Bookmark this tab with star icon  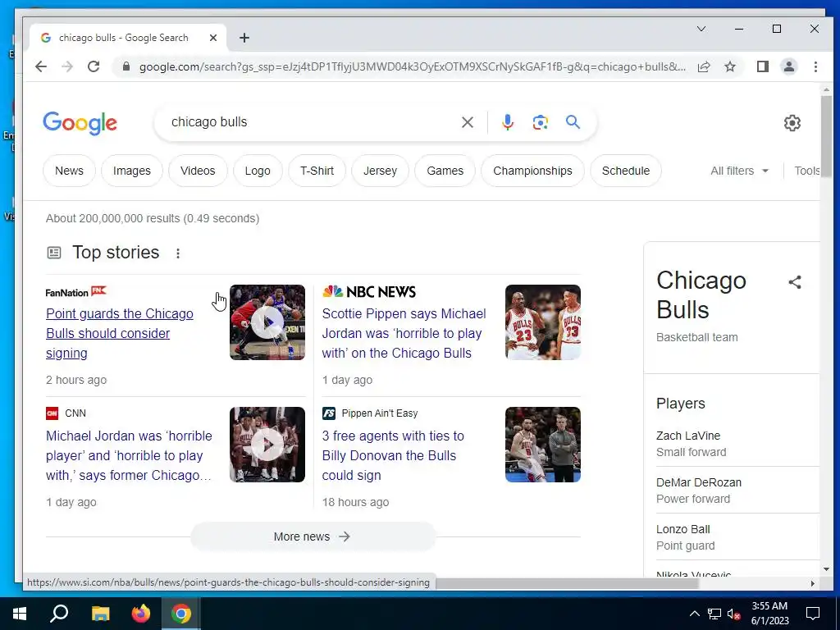pos(729,66)
